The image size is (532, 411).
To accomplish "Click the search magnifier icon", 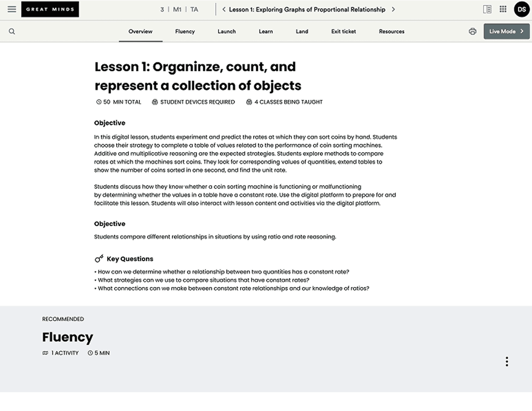I will pyautogui.click(x=12, y=31).
